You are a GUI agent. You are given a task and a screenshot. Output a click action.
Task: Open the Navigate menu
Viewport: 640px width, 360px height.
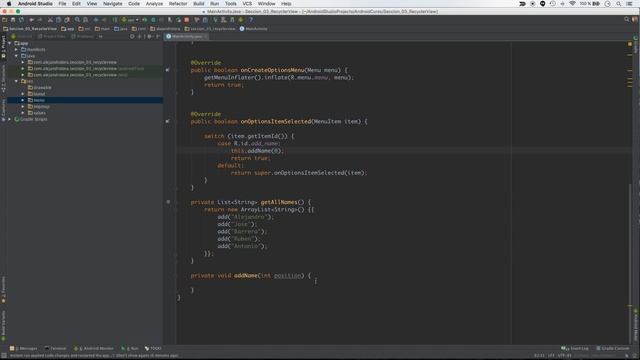(112, 4)
